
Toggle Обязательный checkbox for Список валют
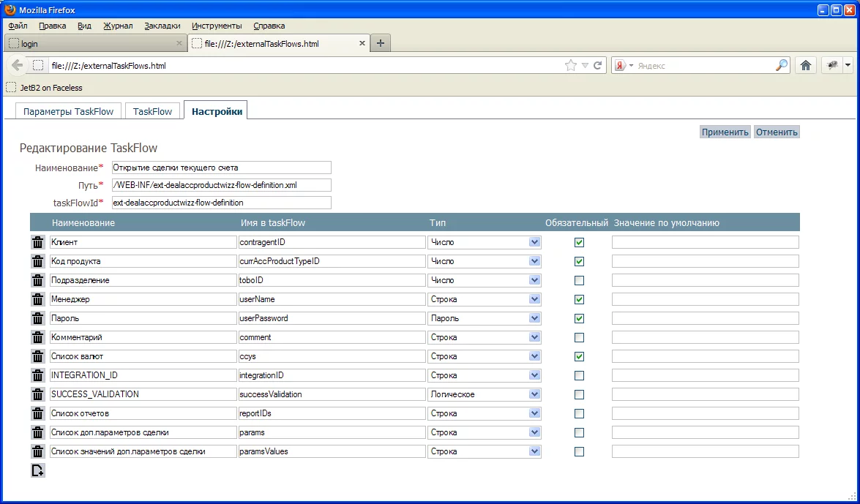(579, 356)
